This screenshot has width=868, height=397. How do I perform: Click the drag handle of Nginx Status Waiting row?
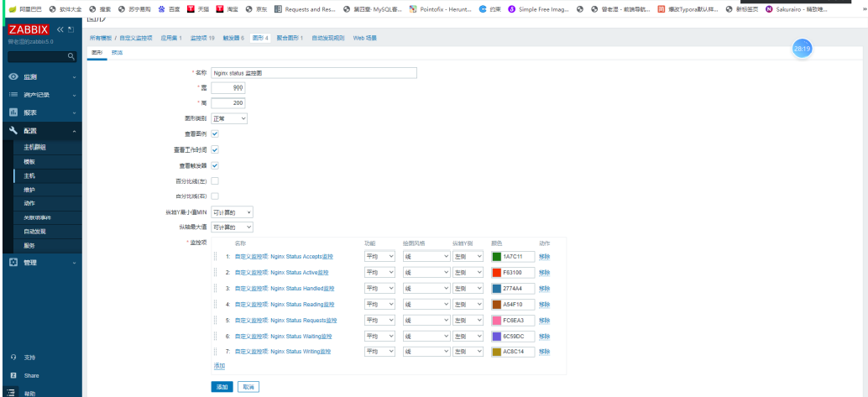pos(216,336)
